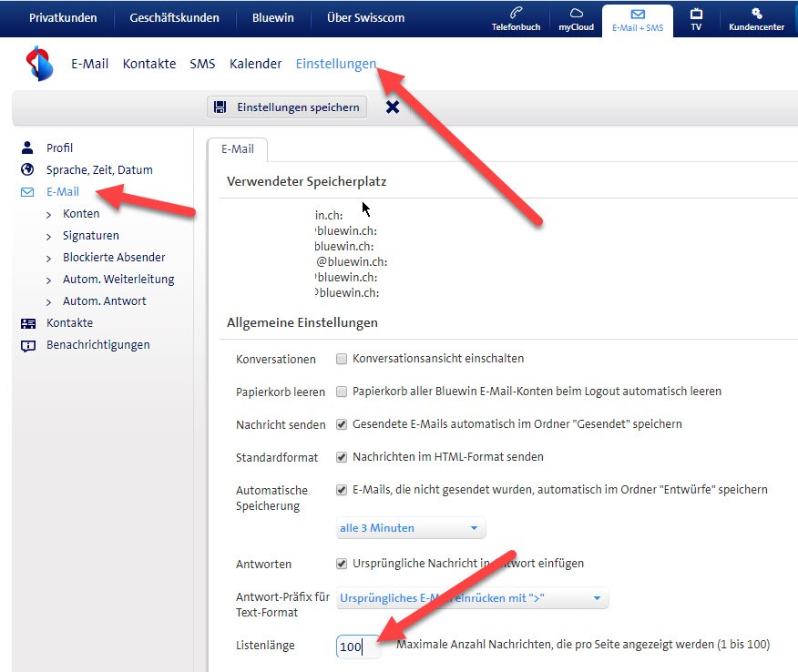This screenshot has width=798, height=672.
Task: Switch to the Kalender menu
Action: click(255, 64)
